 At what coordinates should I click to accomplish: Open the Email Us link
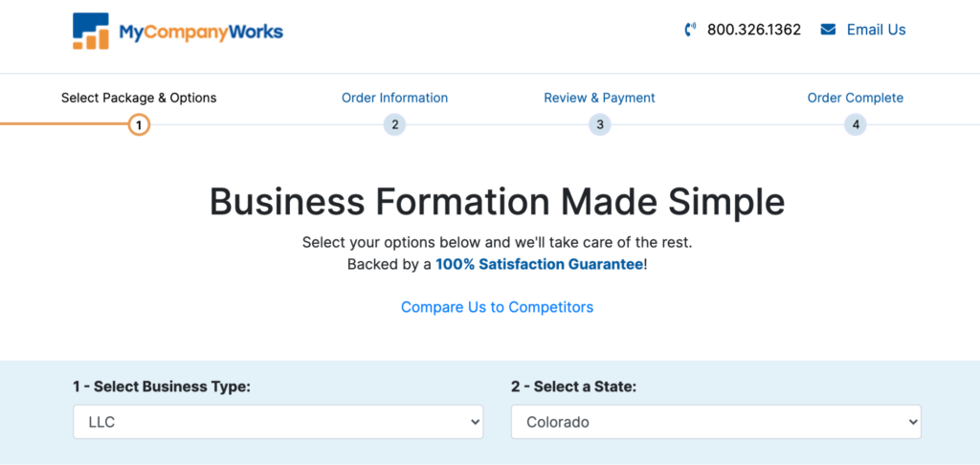(876, 30)
